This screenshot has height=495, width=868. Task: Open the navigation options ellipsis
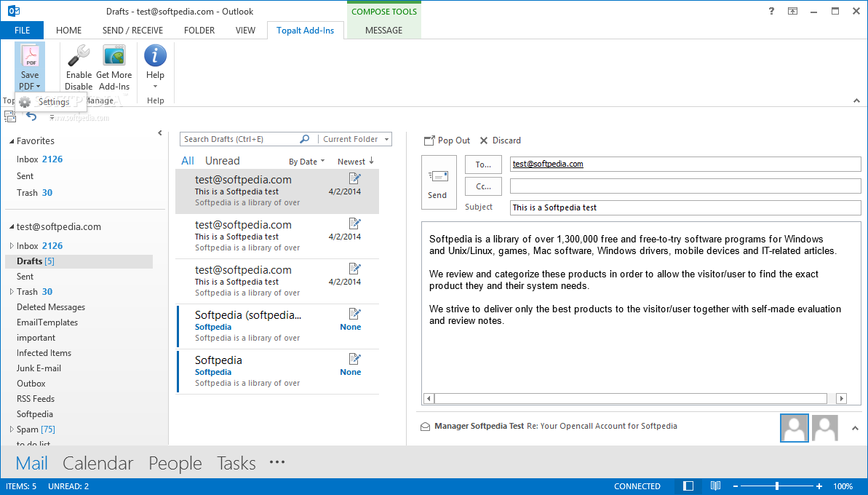pos(277,462)
